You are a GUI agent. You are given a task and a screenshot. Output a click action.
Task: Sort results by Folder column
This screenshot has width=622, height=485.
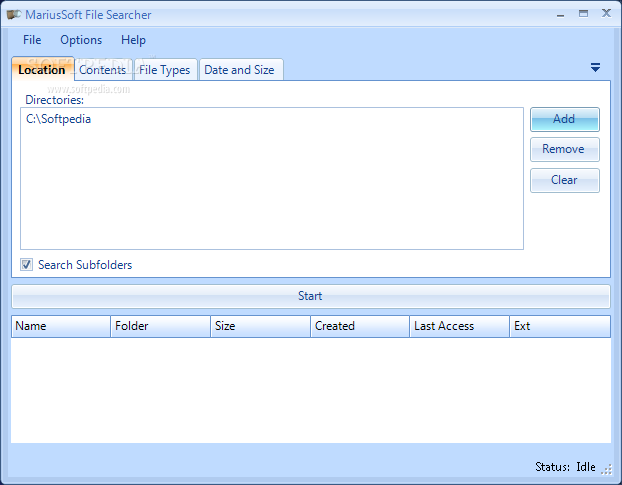pyautogui.click(x=160, y=326)
